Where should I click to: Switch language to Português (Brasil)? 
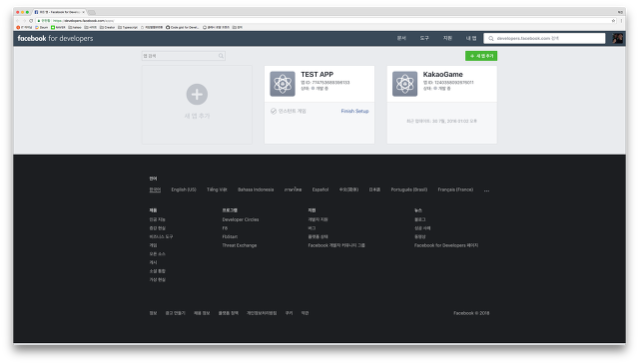coord(409,189)
